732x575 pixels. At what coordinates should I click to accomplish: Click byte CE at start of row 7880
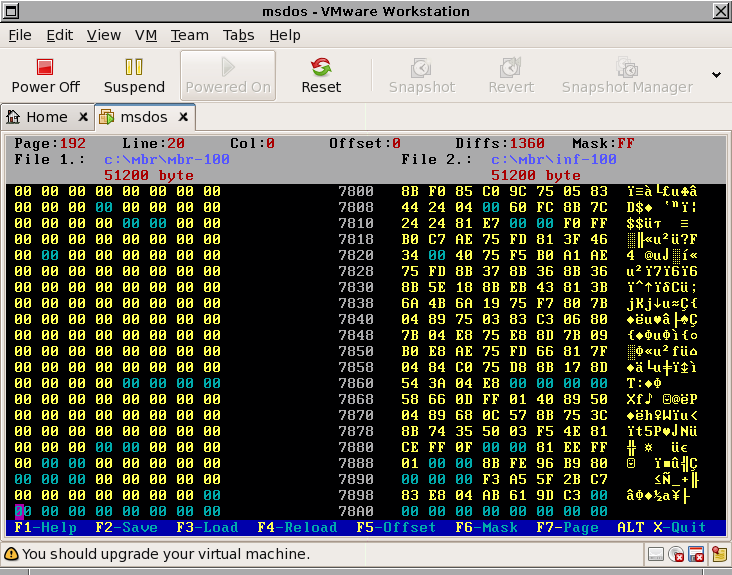410,447
